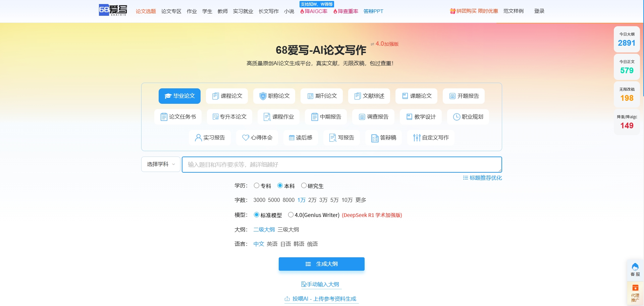Click the 生成大纲 button

[x=322, y=264]
